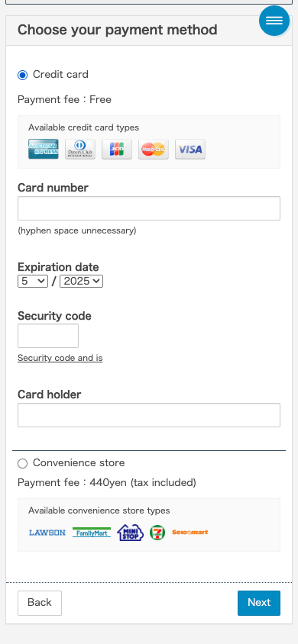Open the 'Security code and is' link

(60, 358)
